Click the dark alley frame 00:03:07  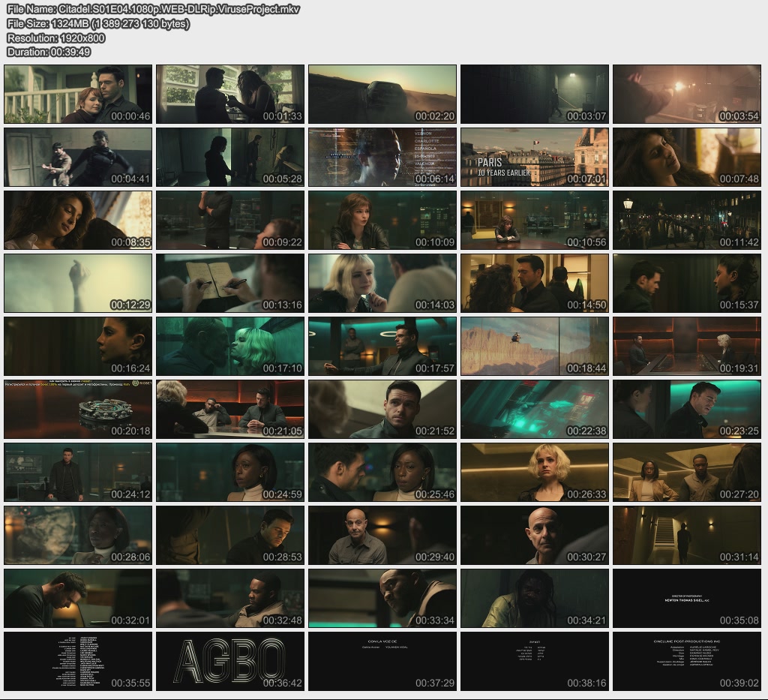point(535,94)
